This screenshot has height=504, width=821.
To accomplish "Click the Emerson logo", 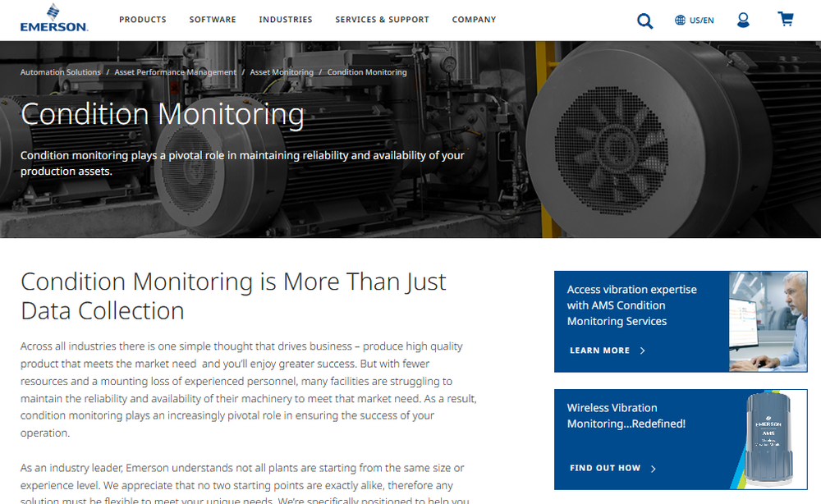I will [x=54, y=18].
